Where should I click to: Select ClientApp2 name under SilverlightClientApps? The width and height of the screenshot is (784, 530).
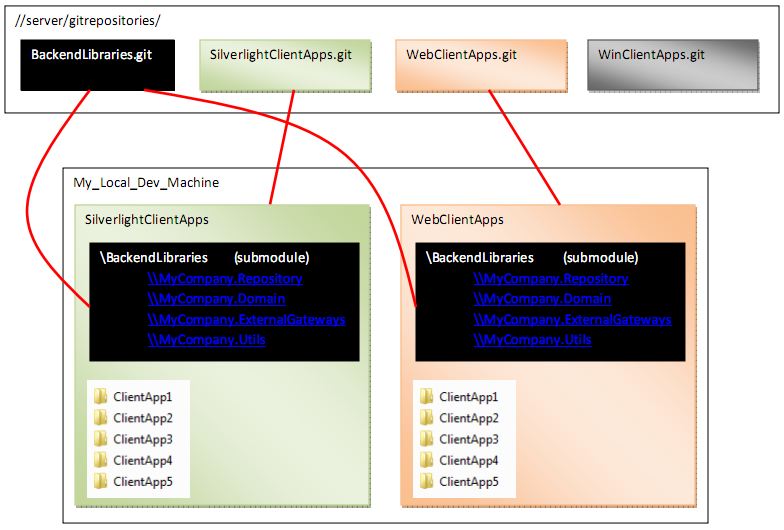click(x=143, y=418)
